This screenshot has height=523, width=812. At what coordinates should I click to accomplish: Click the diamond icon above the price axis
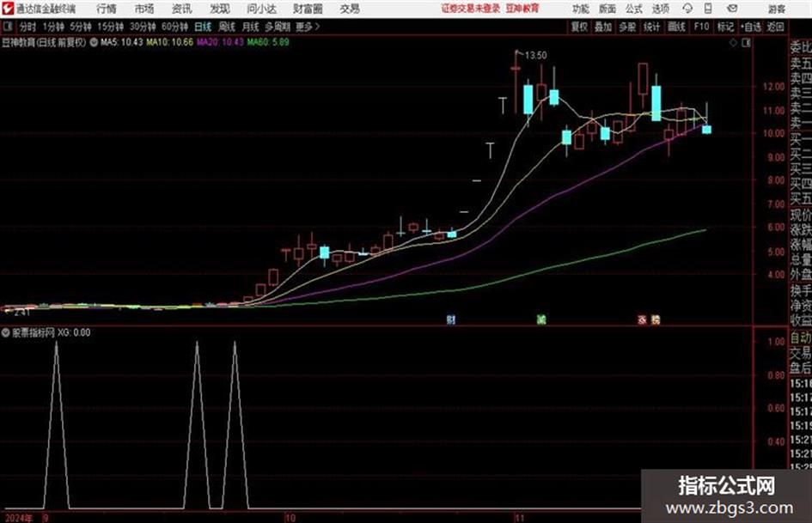tap(733, 43)
